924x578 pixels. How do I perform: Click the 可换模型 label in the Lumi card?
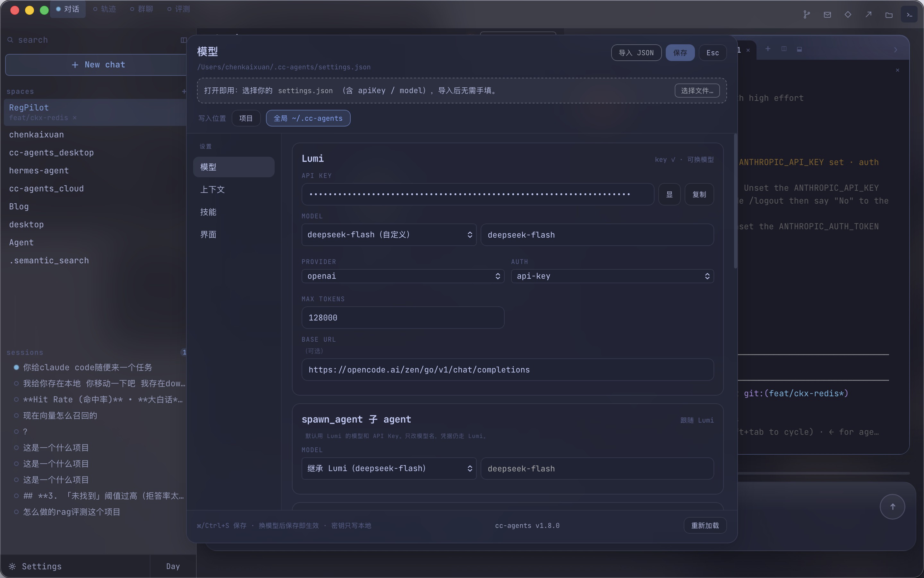(700, 159)
